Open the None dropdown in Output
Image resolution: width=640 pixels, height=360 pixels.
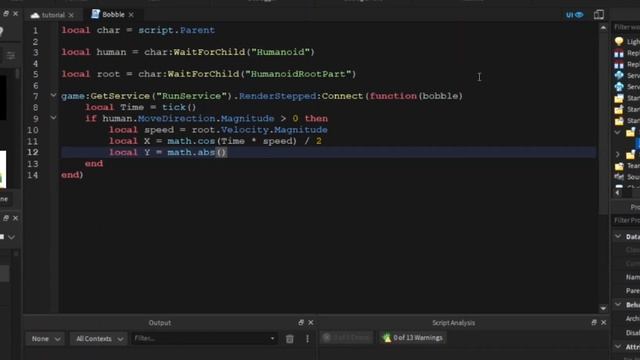click(45, 339)
